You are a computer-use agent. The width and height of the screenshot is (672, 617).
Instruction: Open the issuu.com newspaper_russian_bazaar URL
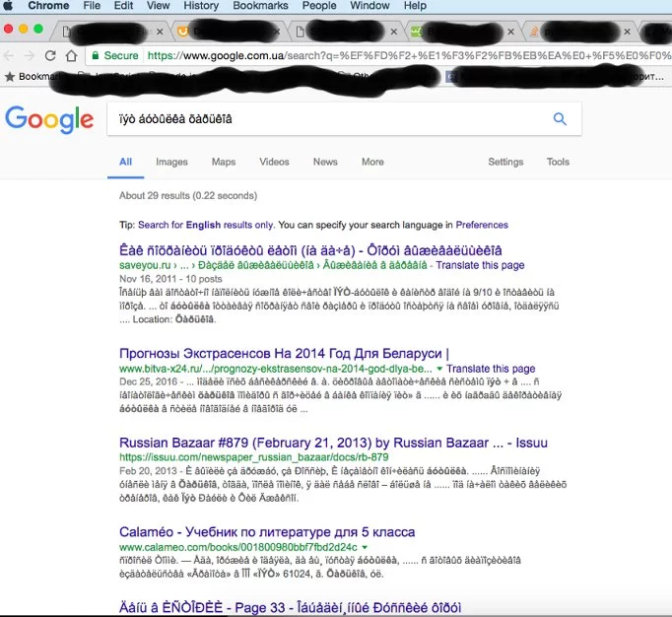pos(253,457)
